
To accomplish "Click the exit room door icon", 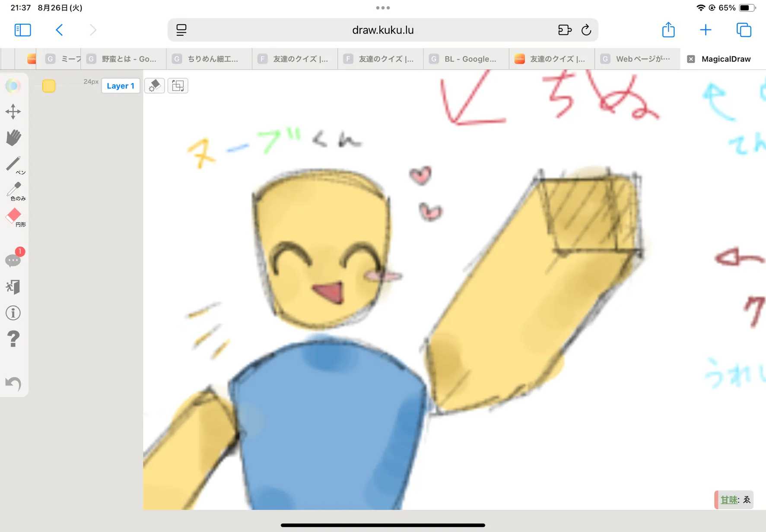I will click(13, 287).
